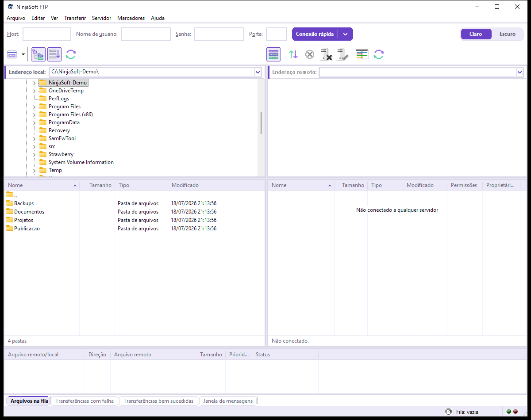Image resolution: width=531 pixels, height=420 pixels.
Task: Click the green activity indicator light
Action: pos(509,412)
